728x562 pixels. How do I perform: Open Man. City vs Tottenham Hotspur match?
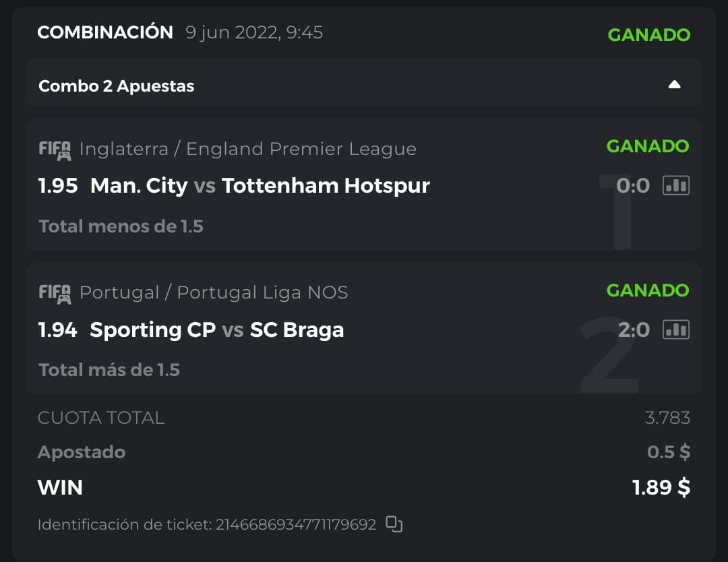pos(260,185)
